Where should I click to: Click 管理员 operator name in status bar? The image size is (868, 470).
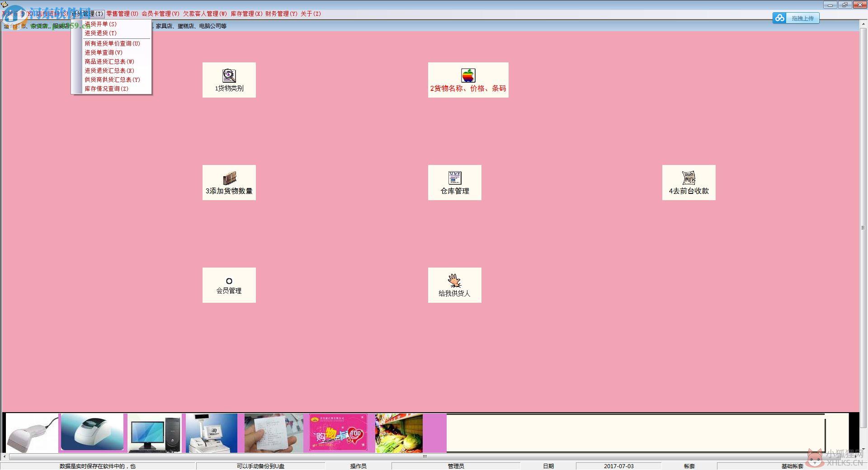coord(456,466)
